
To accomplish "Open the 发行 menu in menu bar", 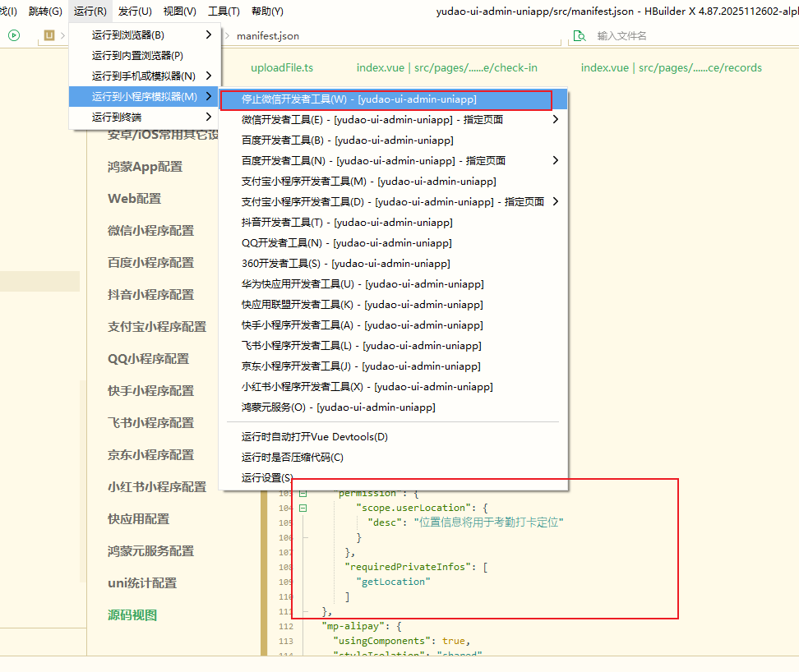I will pos(135,12).
